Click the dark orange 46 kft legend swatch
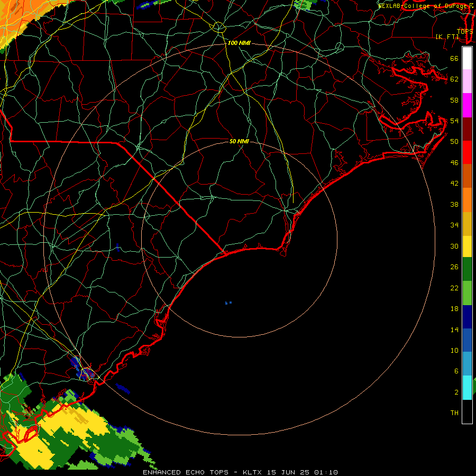 (467, 176)
